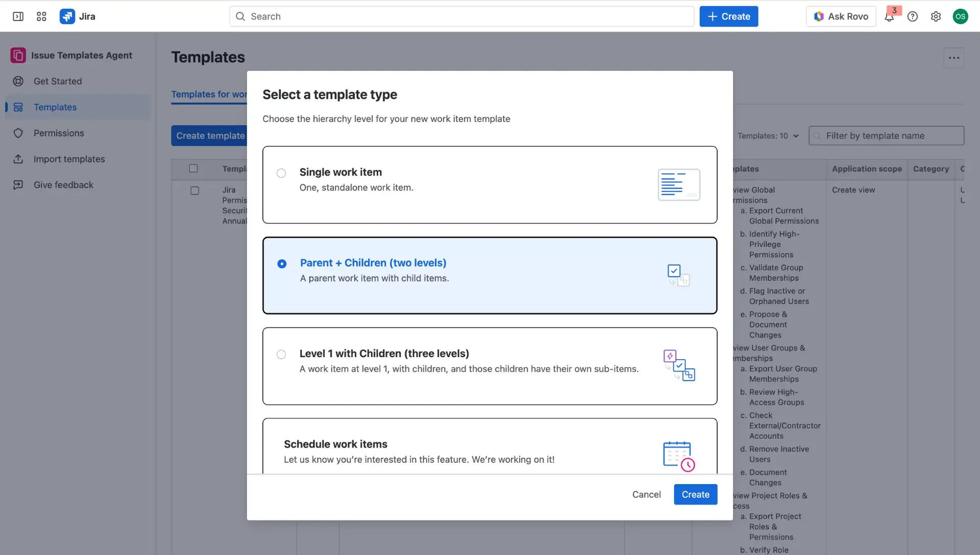Image resolution: width=980 pixels, height=555 pixels.
Task: Choose Level 1 with Children template type
Action: [x=281, y=355]
